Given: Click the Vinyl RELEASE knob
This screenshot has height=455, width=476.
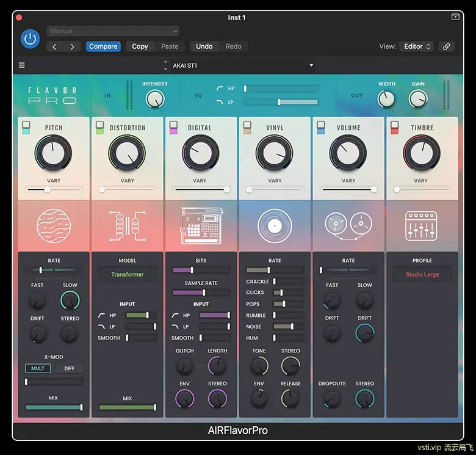Looking at the screenshot, I should click(x=290, y=398).
